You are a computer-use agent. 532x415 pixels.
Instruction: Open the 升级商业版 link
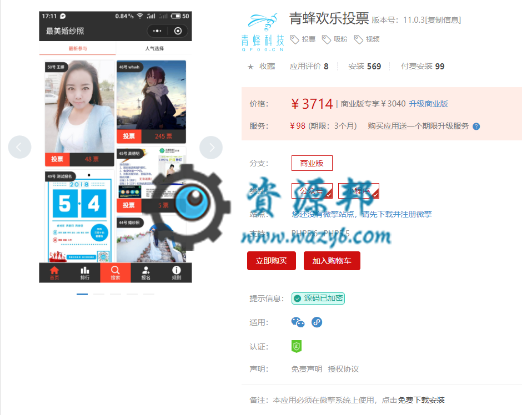pyautogui.click(x=429, y=104)
